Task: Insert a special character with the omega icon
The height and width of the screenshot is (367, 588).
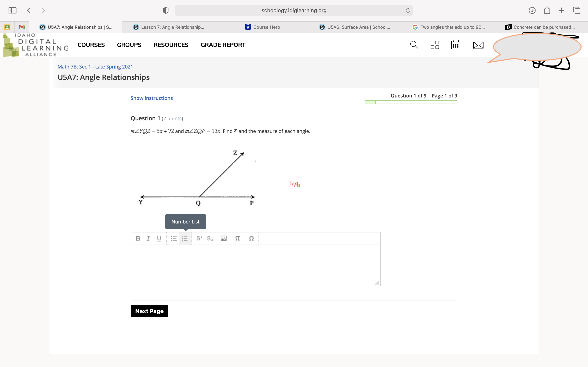Action: point(251,238)
